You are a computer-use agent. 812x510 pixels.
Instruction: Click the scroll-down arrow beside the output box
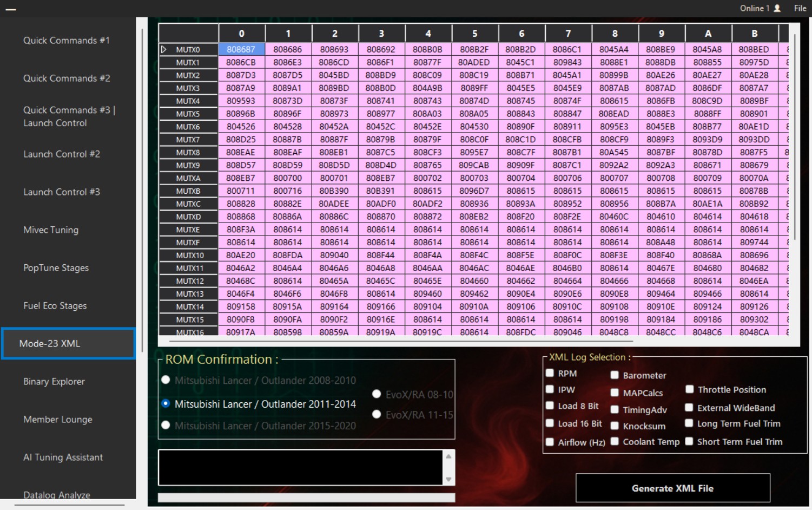(448, 479)
